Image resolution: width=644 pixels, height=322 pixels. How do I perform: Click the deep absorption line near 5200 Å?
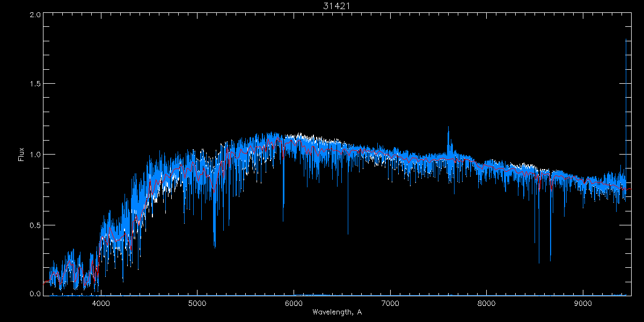coord(215,246)
